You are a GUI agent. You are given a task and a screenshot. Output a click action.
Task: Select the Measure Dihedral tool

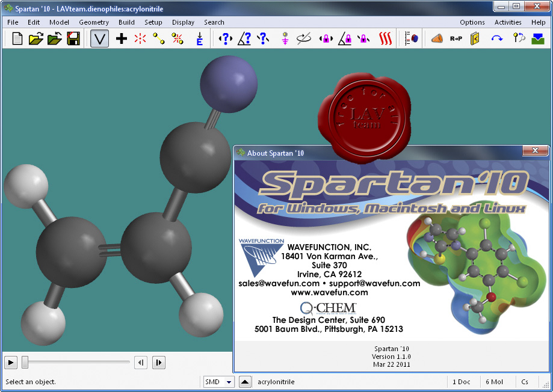click(263, 38)
